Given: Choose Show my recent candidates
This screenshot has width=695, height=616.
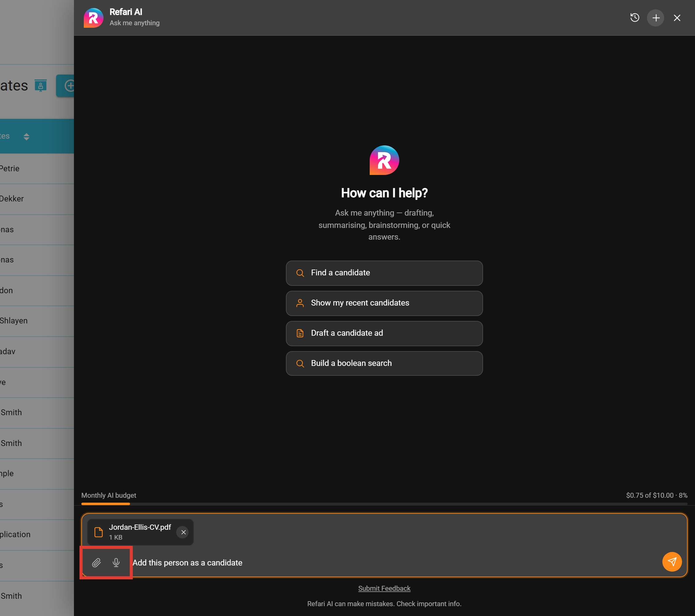Looking at the screenshot, I should point(384,303).
